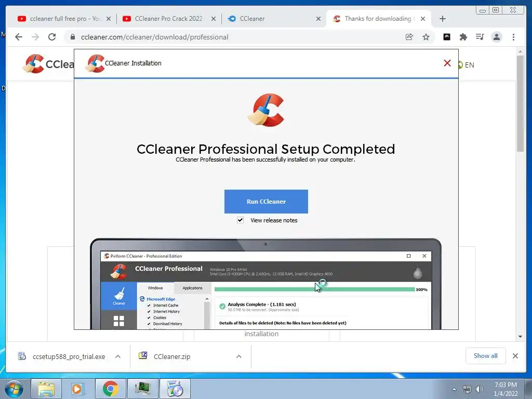This screenshot has height=399, width=532.
Task: Close the 'Thanks for downloading' tab
Action: point(423,19)
